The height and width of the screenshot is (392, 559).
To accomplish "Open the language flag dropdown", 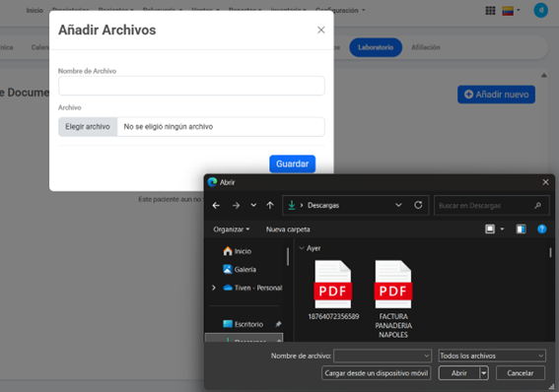I will tap(511, 11).
